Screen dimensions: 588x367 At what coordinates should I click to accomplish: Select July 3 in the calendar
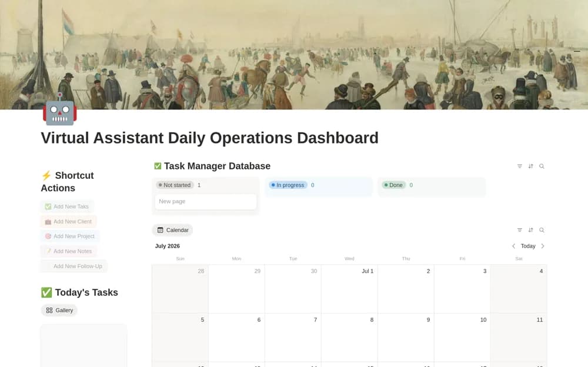[x=462, y=289]
